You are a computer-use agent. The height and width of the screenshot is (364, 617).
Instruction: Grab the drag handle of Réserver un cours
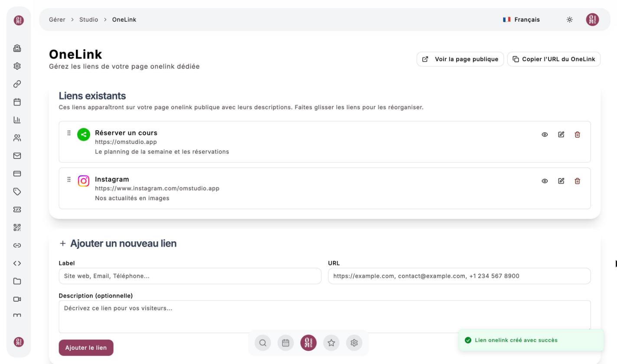tap(69, 133)
